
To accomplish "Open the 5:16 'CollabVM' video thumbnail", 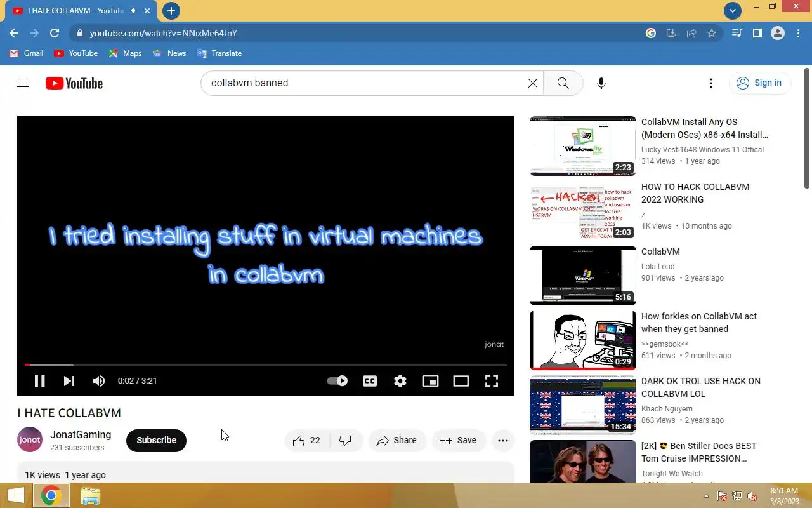I will point(583,276).
